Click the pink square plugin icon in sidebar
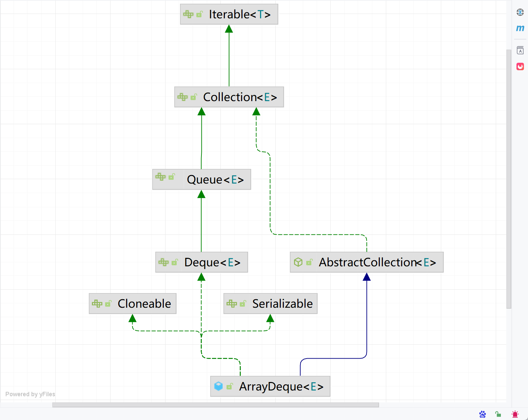The height and width of the screenshot is (420, 528). (x=520, y=66)
